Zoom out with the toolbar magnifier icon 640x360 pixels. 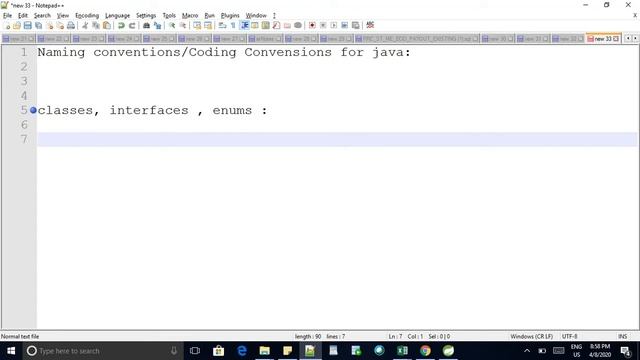(182, 25)
